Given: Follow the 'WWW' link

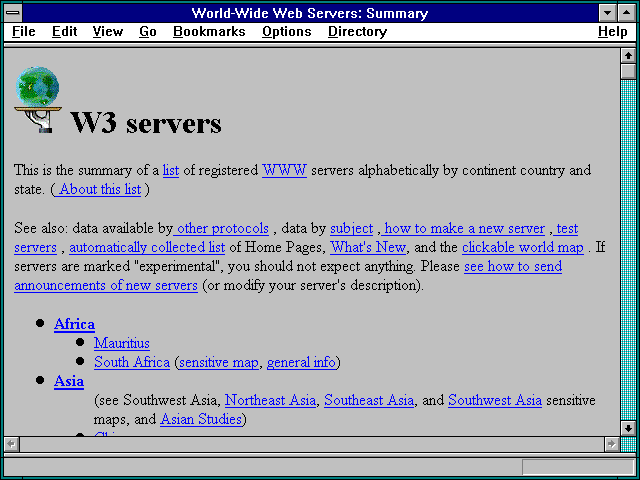Looking at the screenshot, I should (284, 170).
